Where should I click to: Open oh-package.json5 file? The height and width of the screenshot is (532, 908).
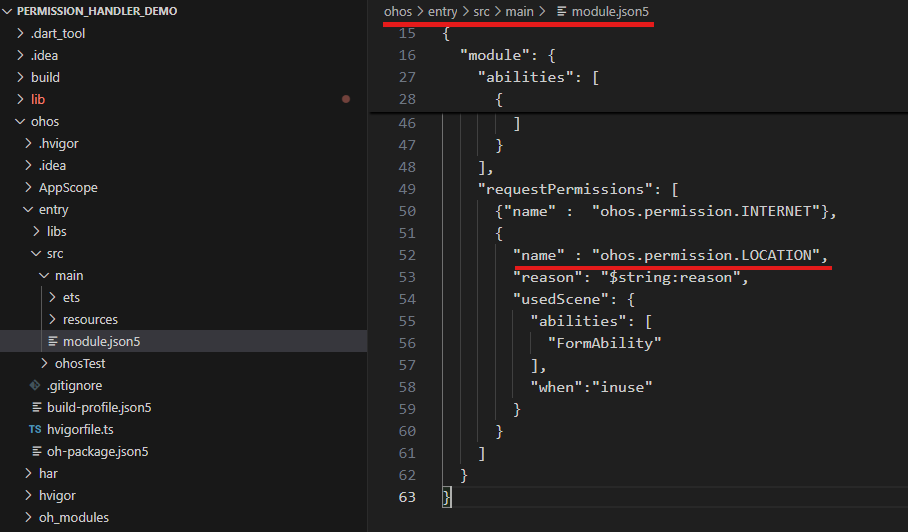(x=97, y=452)
